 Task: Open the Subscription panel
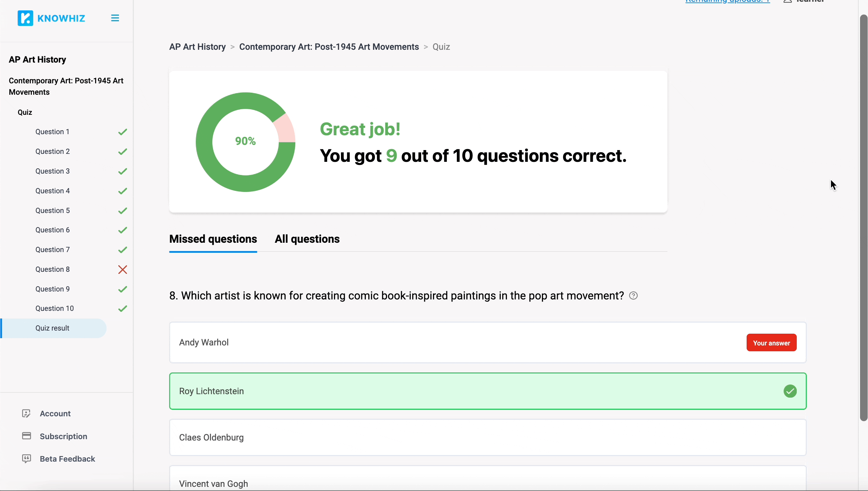(x=63, y=436)
